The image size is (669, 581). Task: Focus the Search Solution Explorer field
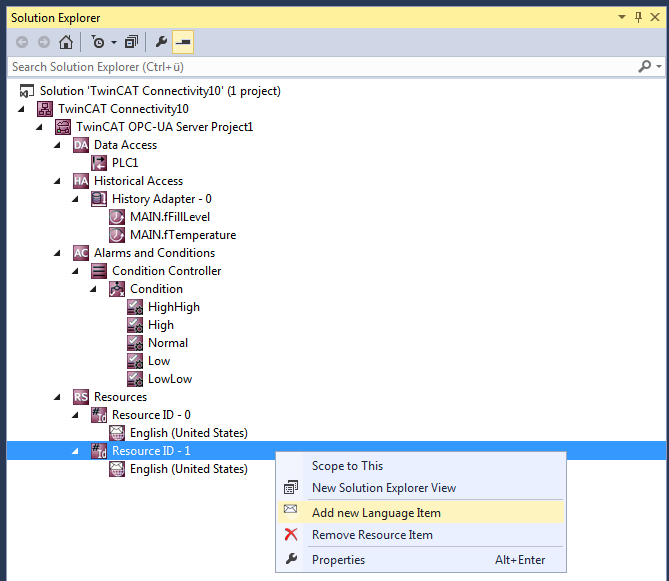[322, 67]
